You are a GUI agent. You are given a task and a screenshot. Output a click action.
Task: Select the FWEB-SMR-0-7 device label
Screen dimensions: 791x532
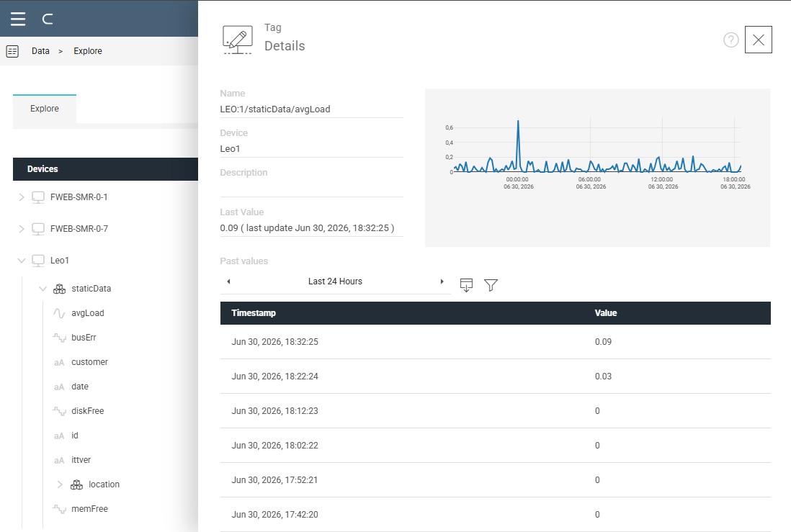pyautogui.click(x=79, y=229)
